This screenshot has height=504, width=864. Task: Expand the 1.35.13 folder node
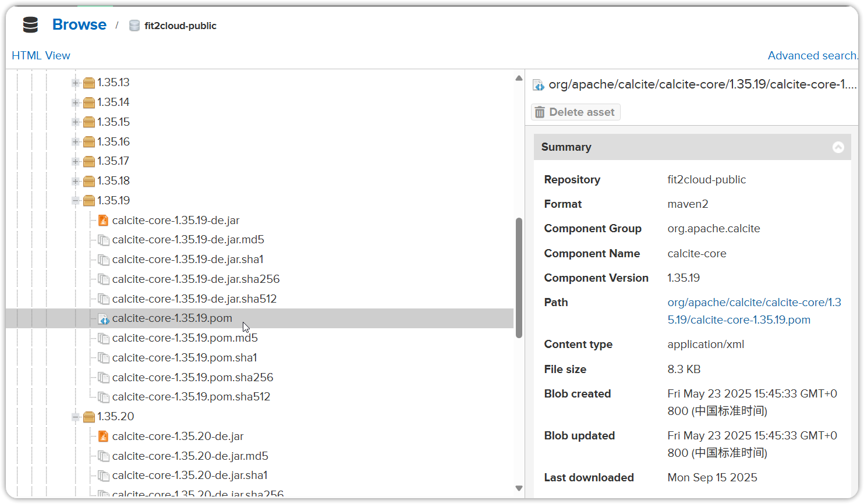tap(76, 83)
